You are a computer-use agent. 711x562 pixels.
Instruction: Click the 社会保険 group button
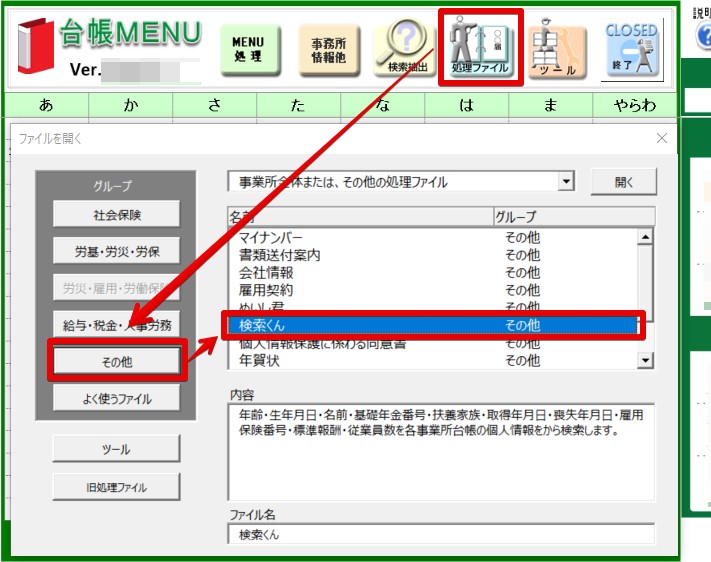tap(117, 215)
